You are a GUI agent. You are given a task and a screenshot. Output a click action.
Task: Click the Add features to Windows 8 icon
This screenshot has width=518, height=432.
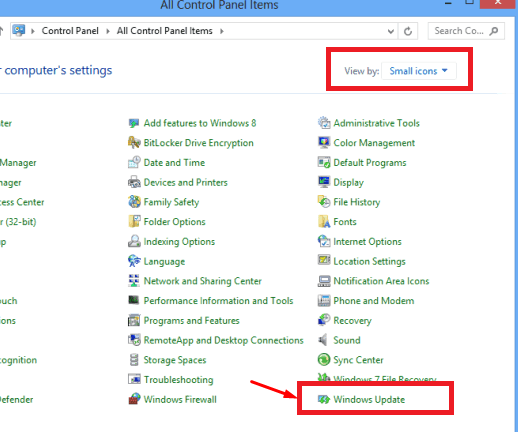pos(134,123)
